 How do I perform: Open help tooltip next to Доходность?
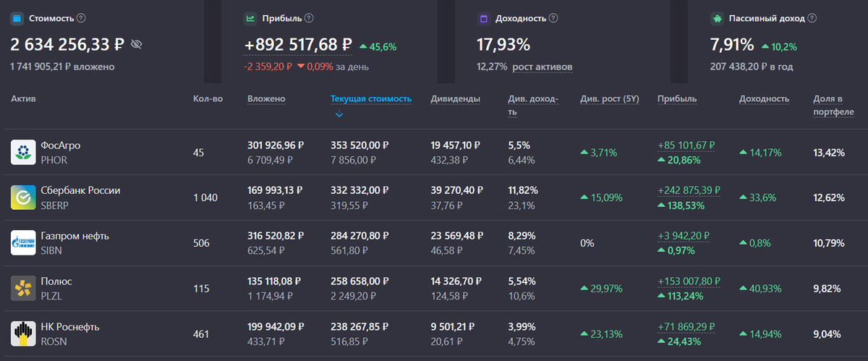(553, 18)
